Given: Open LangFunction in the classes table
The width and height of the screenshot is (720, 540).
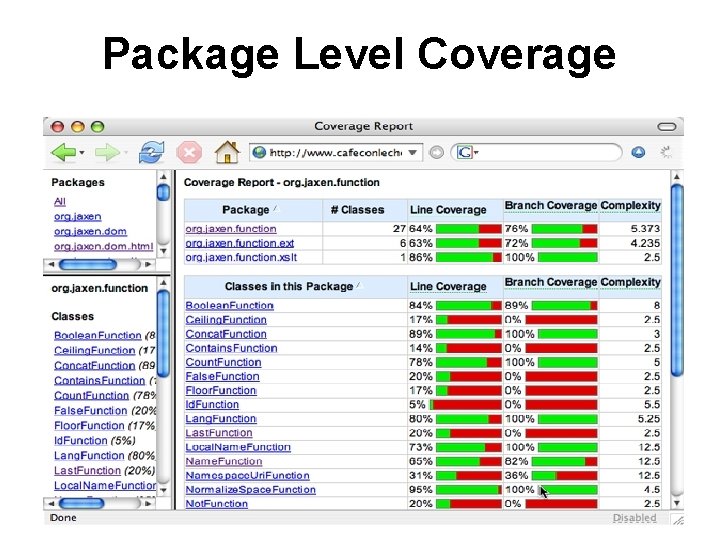Looking at the screenshot, I should (221, 419).
